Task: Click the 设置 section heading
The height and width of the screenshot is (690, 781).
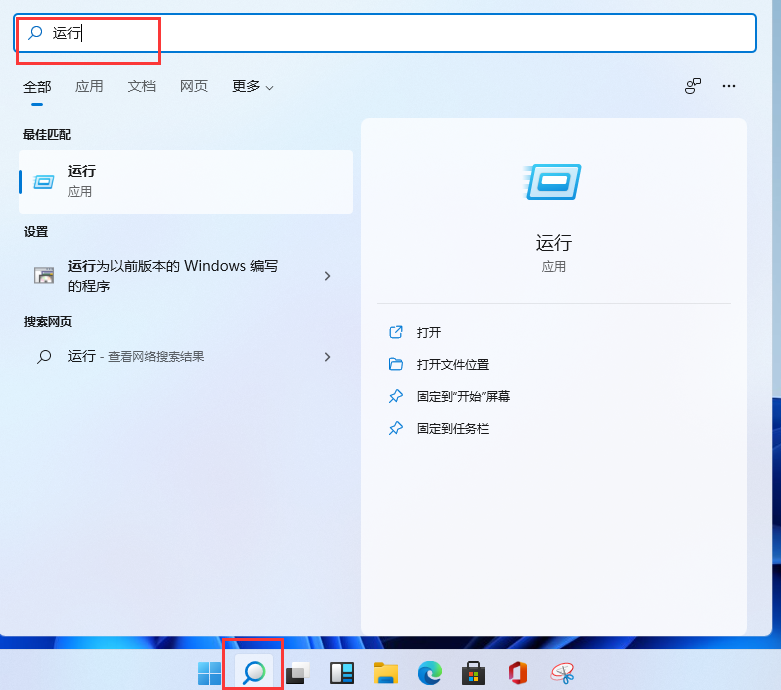Action: click(36, 232)
